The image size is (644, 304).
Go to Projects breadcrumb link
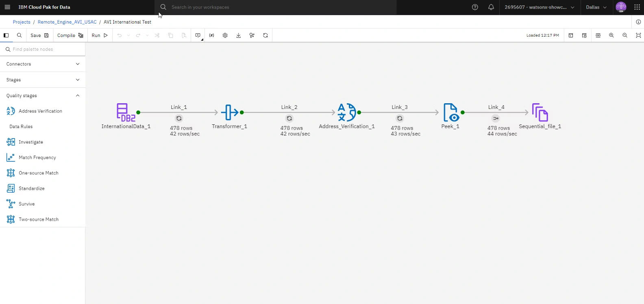(x=22, y=22)
